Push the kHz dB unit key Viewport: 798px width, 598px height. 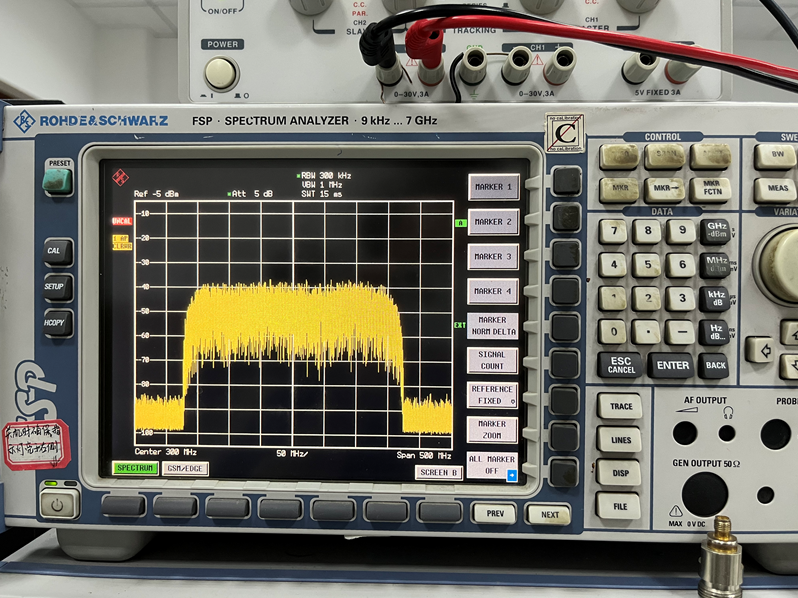click(715, 299)
